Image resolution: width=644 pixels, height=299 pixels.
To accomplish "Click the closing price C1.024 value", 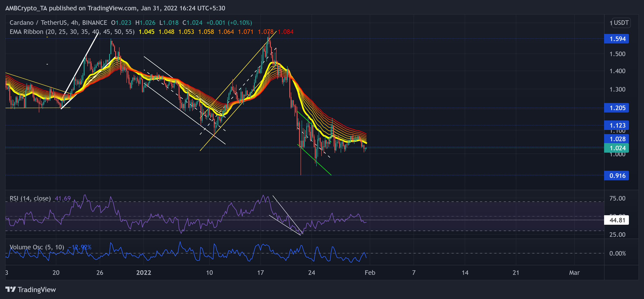I will tap(192, 23).
